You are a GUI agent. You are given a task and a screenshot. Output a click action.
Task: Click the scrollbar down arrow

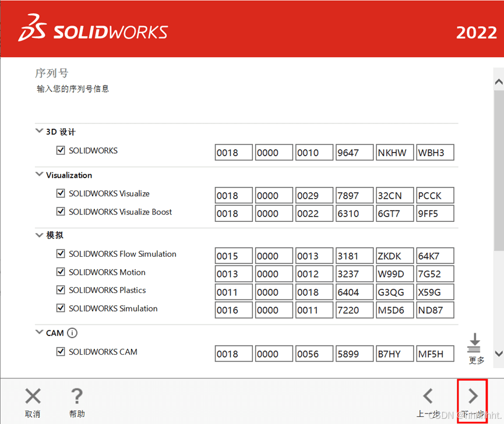pyautogui.click(x=499, y=354)
